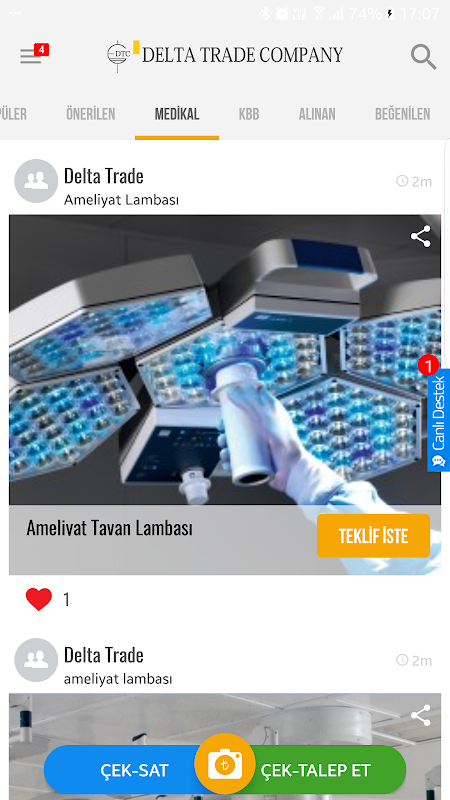Open the Ameliyat Tavan Lambası title

(110, 528)
